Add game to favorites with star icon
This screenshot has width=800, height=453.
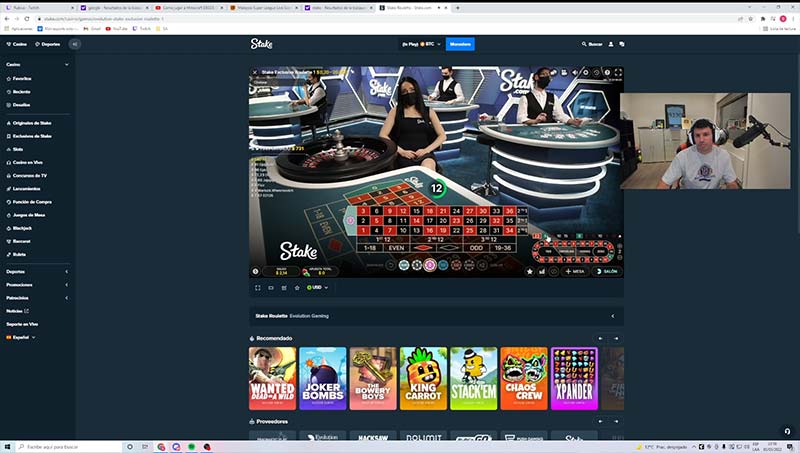(296, 287)
